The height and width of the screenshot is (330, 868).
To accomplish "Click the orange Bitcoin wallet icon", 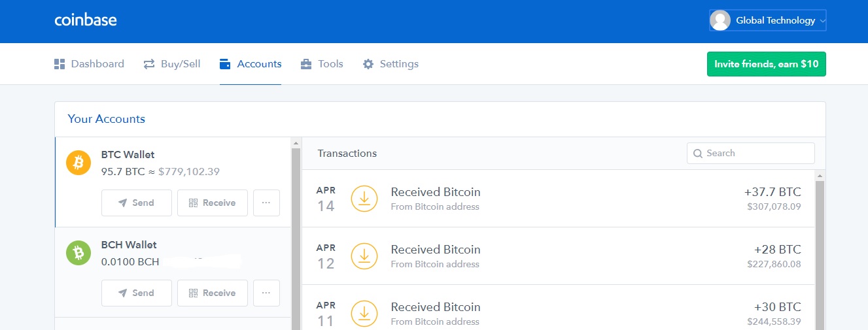I will [78, 163].
